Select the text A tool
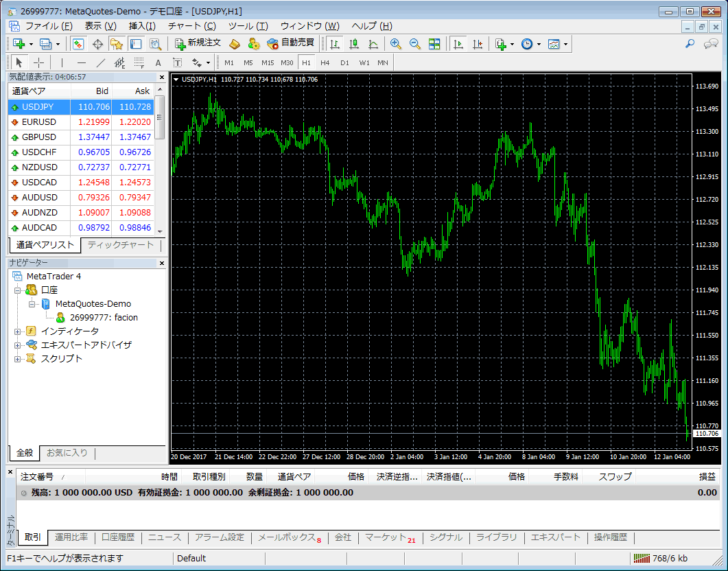Image resolution: width=728 pixels, height=571 pixels. pyautogui.click(x=158, y=62)
